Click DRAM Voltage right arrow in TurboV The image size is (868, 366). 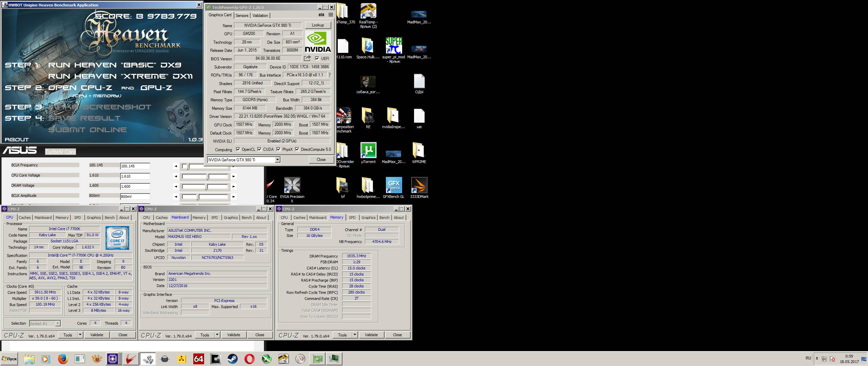[x=234, y=186]
